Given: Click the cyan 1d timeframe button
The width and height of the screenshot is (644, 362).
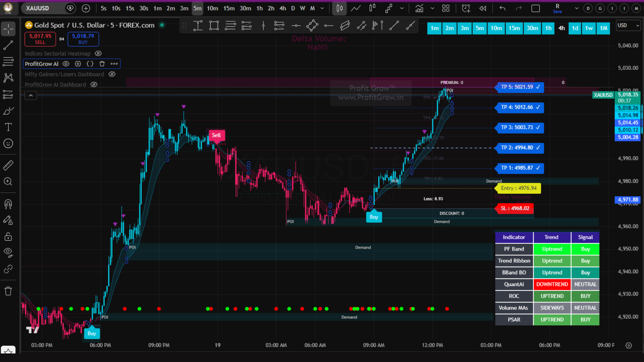Looking at the screenshot, I should point(575,28).
